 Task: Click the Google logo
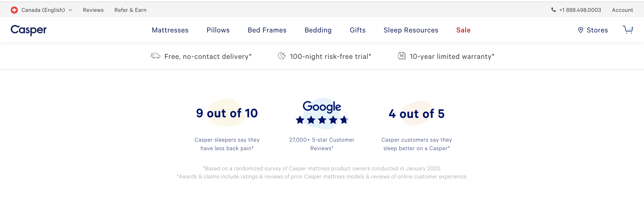pyautogui.click(x=322, y=106)
